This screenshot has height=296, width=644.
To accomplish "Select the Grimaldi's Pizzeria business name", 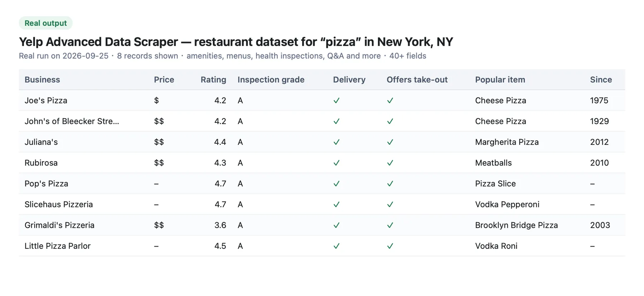I will click(59, 225).
